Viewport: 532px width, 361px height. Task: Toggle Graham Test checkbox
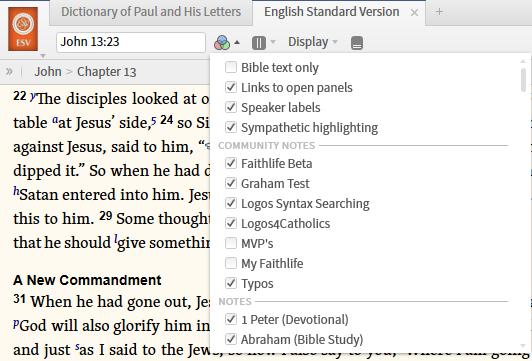(231, 183)
